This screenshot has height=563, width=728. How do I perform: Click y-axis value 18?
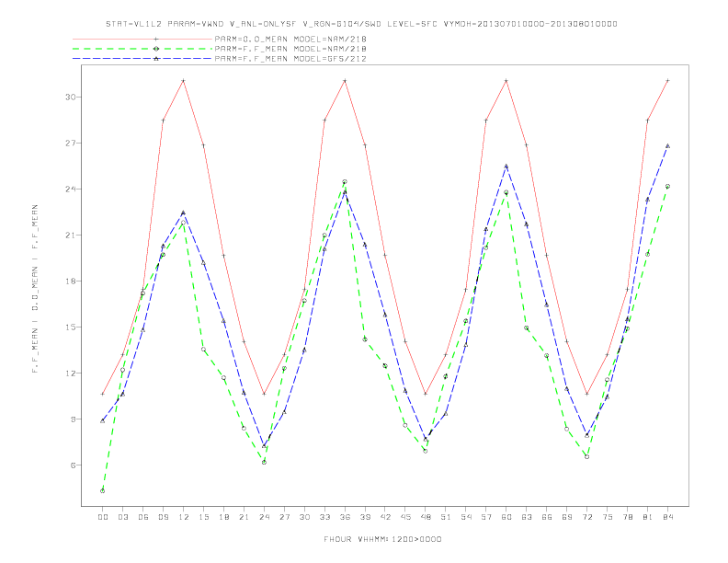pos(70,281)
